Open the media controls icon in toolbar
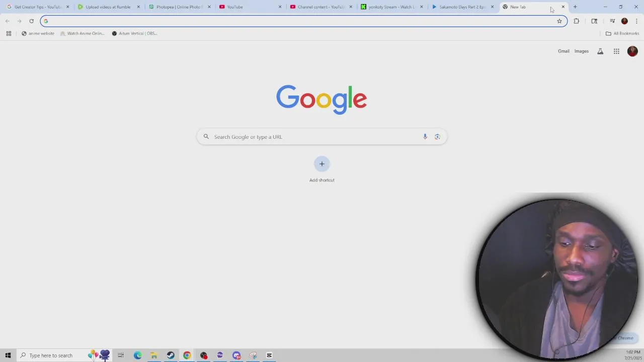The width and height of the screenshot is (644, 362). (x=612, y=21)
